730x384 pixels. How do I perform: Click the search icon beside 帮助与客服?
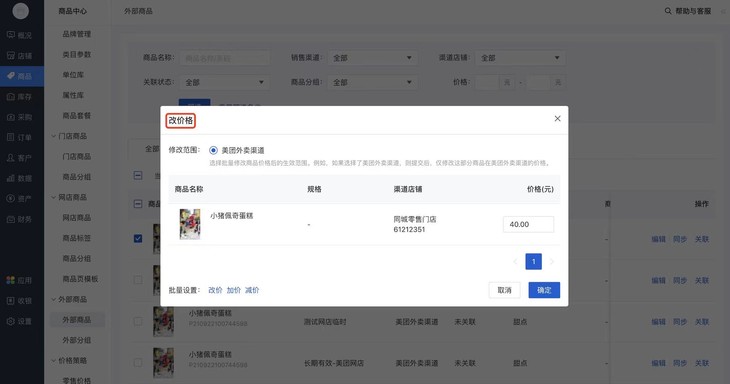click(x=668, y=11)
